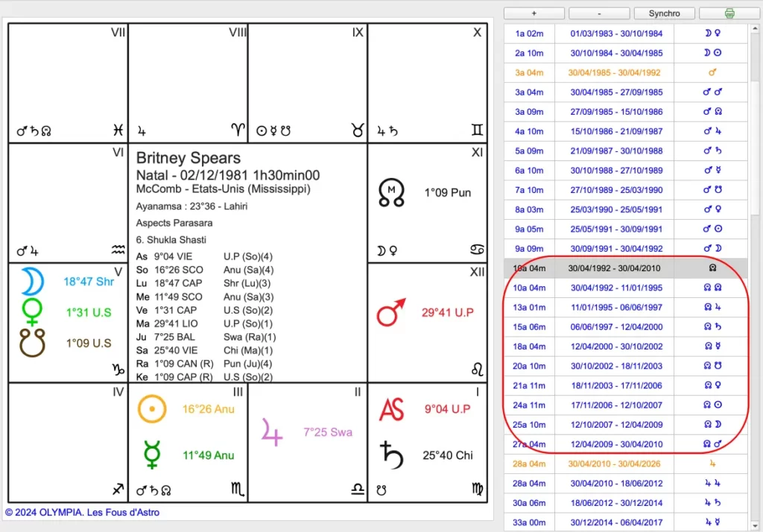Select the period 18/11/2003 - 17/11/2006
763x532 pixels.
point(626,385)
